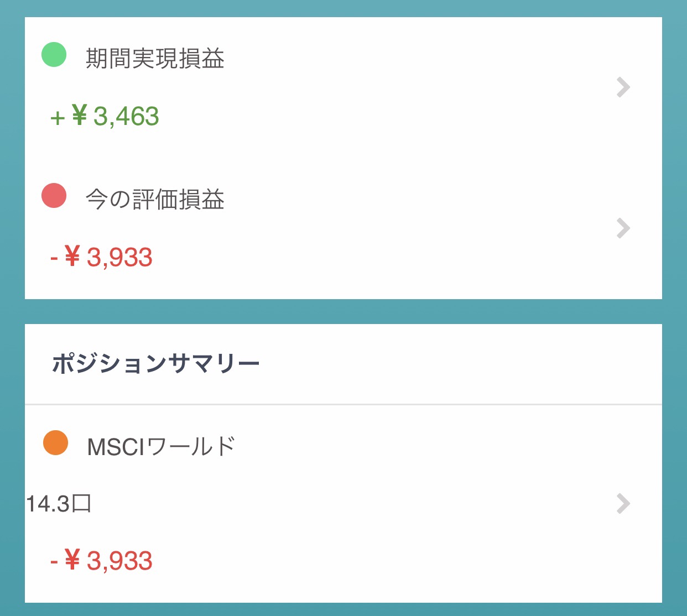Screen dimensions: 687x616
Task: Click the divider line below ポジションサマリー
Action: [343, 404]
